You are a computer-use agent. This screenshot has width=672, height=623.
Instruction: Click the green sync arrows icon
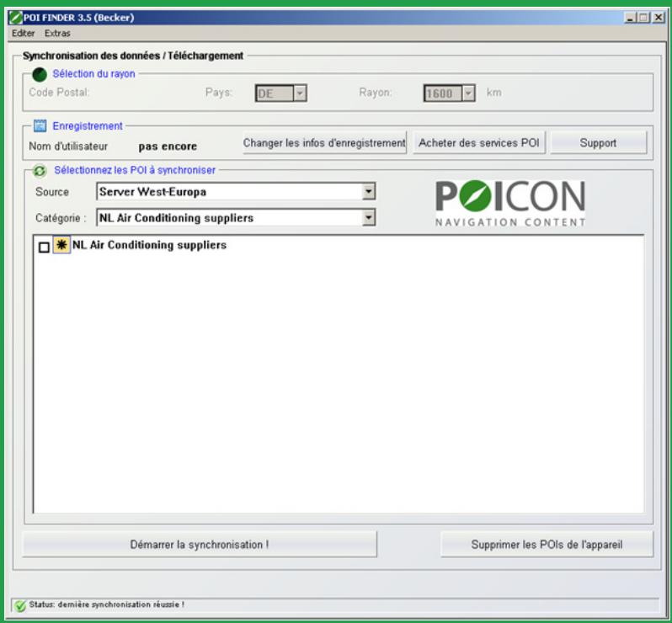pos(40,171)
